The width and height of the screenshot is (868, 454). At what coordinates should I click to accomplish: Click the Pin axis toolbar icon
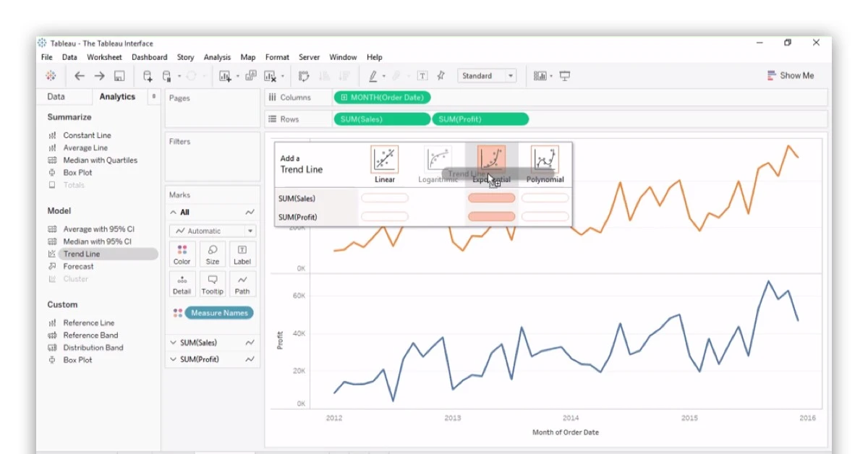point(441,76)
